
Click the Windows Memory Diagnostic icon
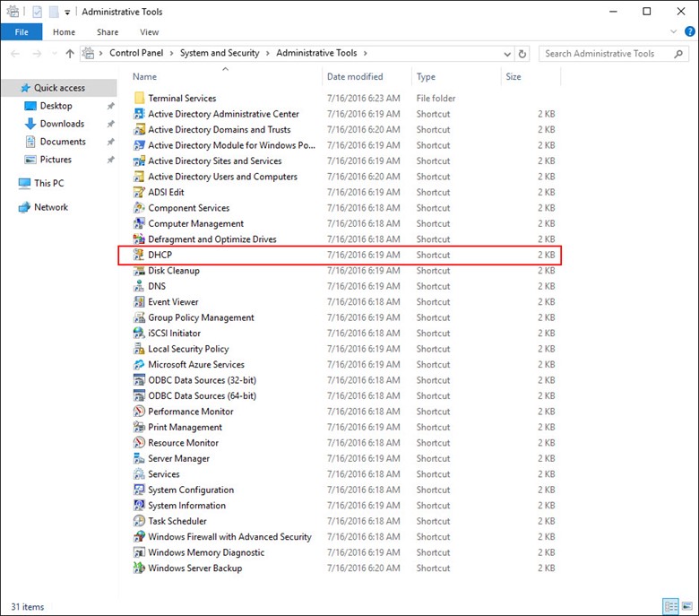(139, 552)
